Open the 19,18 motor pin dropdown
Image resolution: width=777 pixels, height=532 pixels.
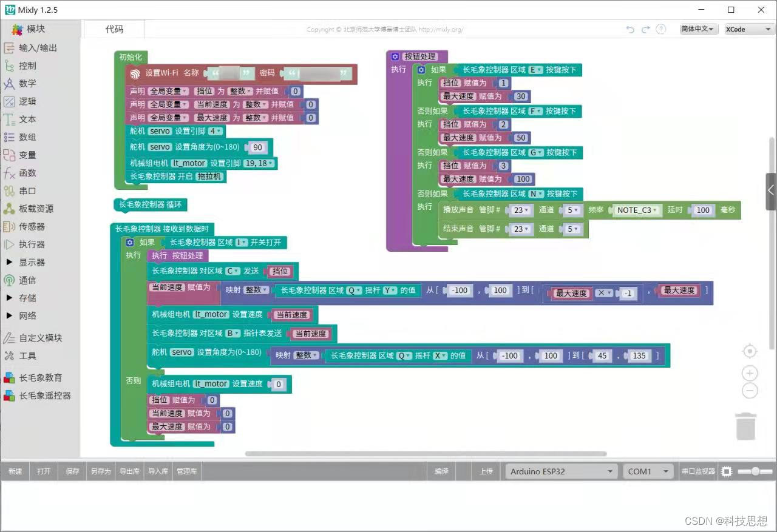tap(260, 163)
